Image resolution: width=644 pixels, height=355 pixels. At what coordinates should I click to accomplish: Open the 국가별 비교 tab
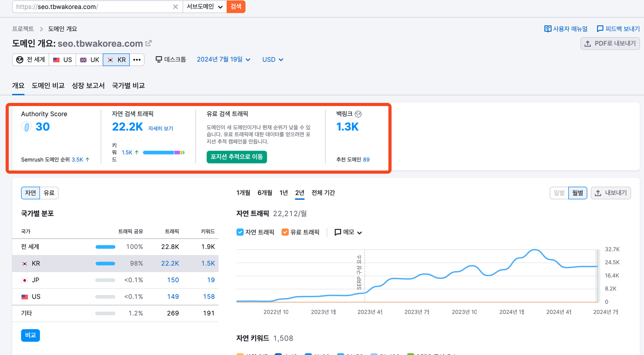128,85
